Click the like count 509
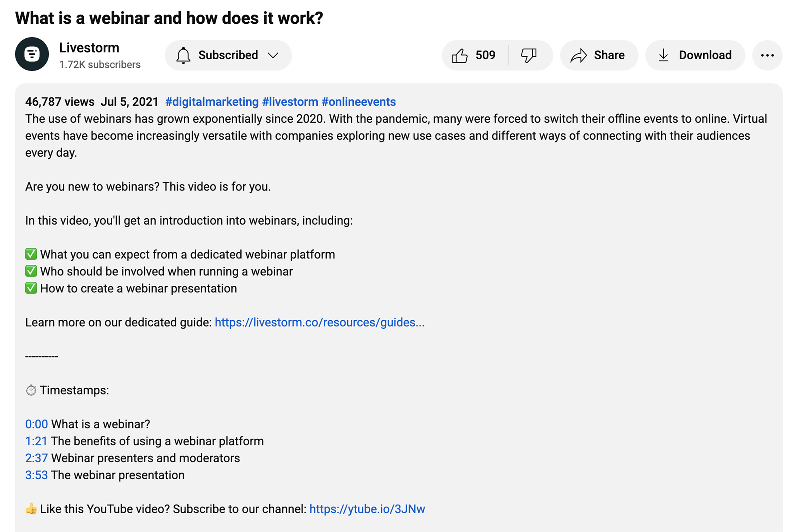Viewport: 800px width, 532px height. coord(485,55)
